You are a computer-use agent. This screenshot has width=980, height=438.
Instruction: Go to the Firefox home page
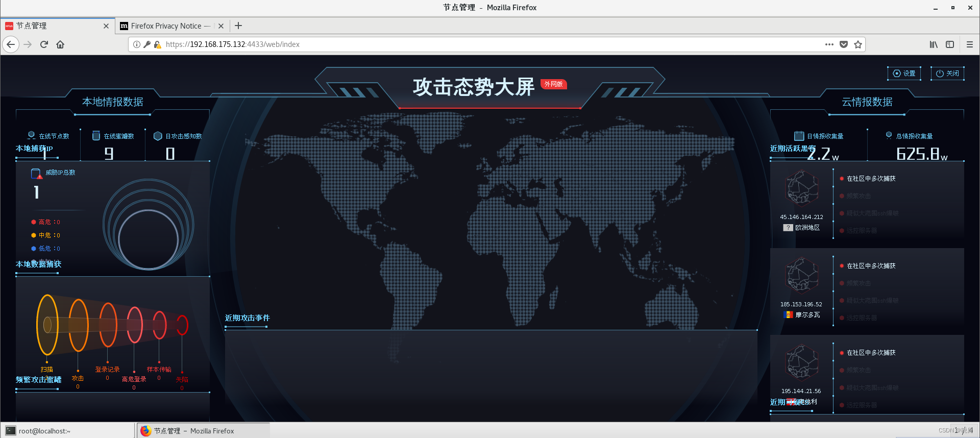point(60,44)
